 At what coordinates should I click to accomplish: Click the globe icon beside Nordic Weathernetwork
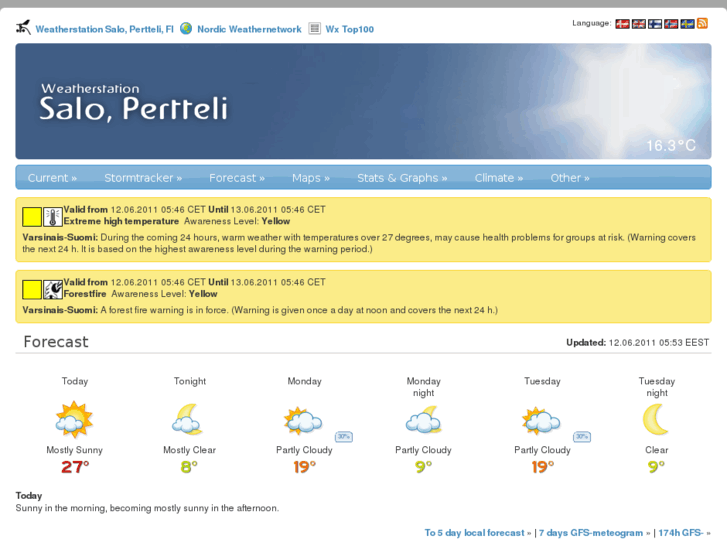pyautogui.click(x=186, y=29)
